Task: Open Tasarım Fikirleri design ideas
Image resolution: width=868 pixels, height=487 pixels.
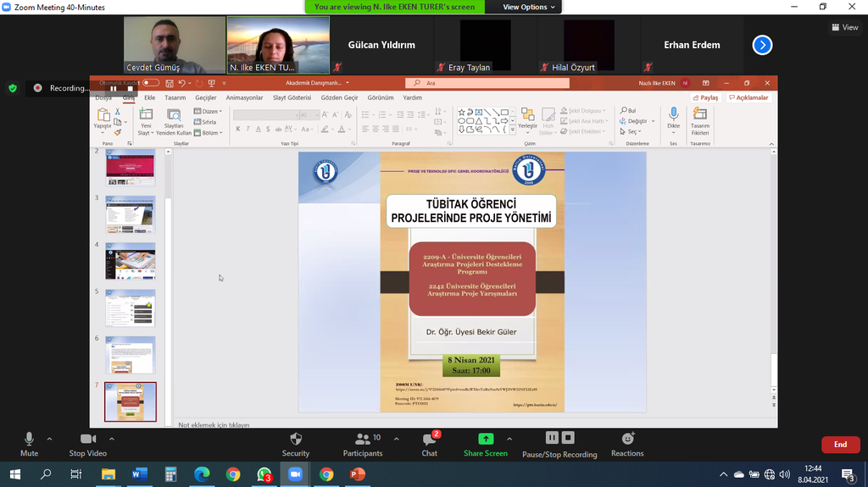Action: [699, 121]
